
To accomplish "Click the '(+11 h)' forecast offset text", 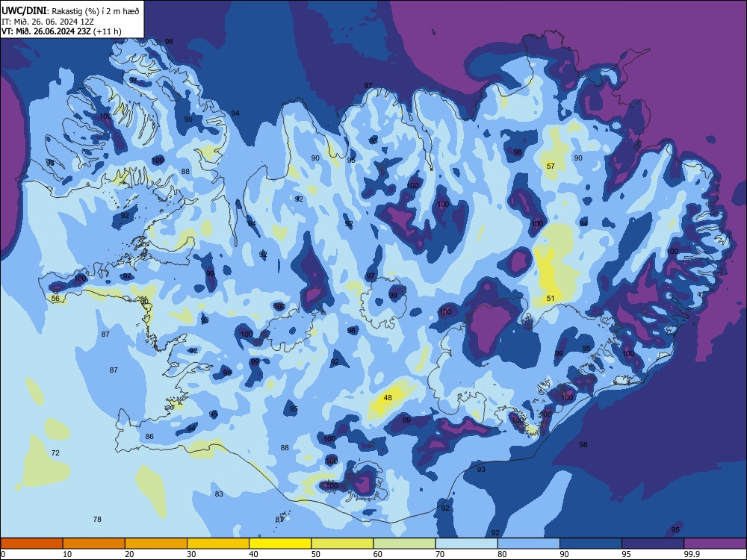I will tap(107, 31).
